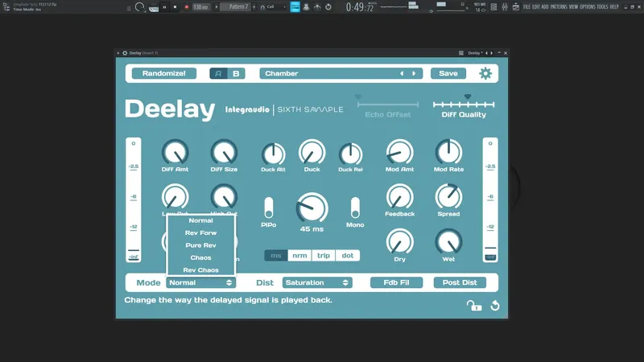Select previous preset arrow beside Chamber

pyautogui.click(x=402, y=73)
